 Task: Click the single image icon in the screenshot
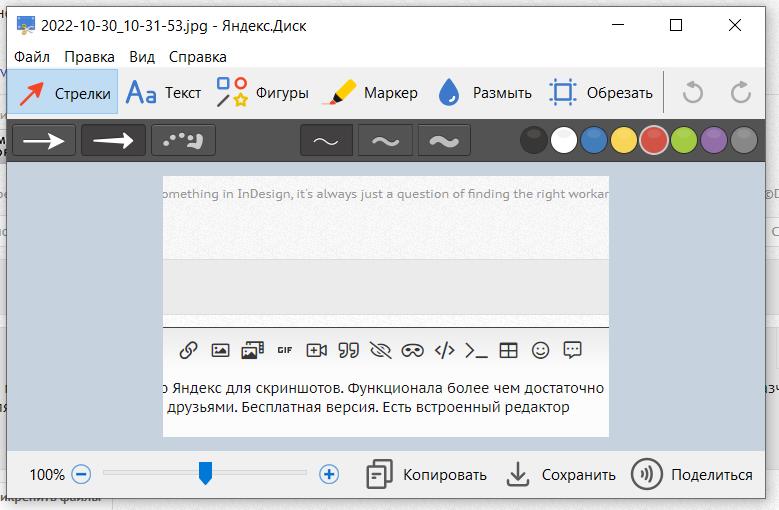click(220, 351)
